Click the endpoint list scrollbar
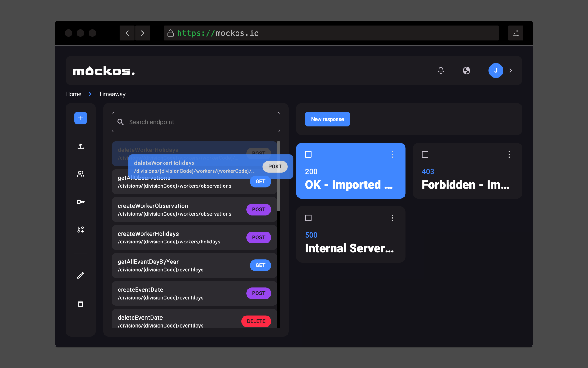 tap(278, 176)
